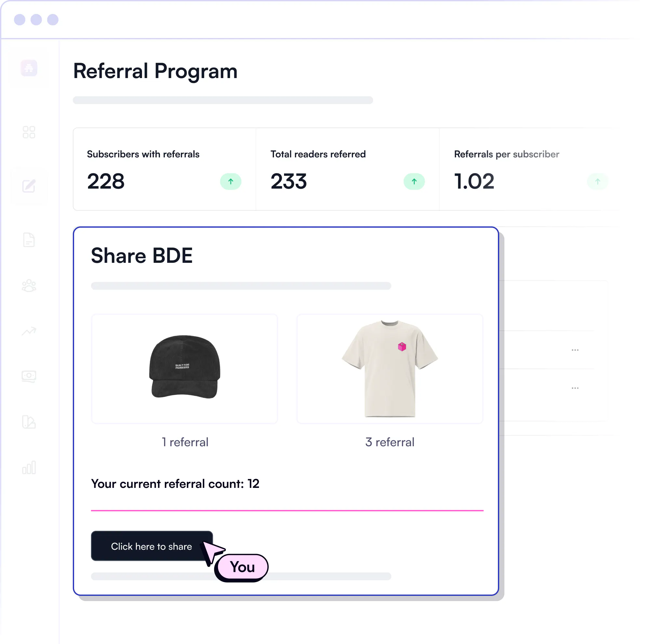
Task: Click the "3 referral" label
Action: coord(390,442)
